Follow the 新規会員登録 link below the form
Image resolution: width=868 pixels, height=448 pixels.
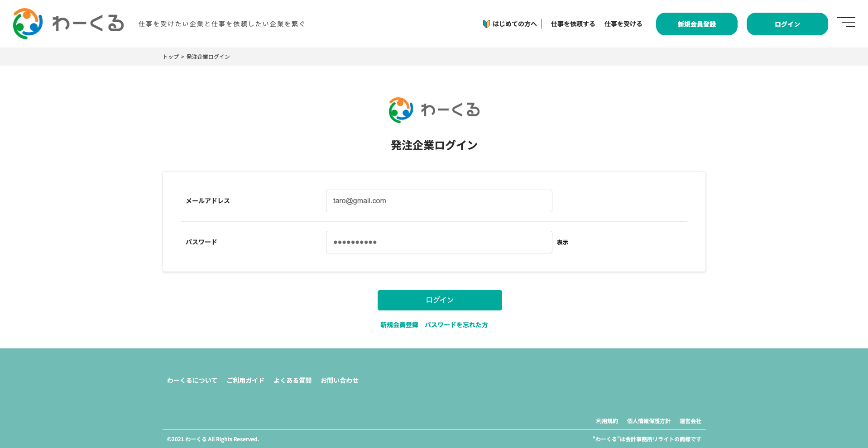pos(399,325)
